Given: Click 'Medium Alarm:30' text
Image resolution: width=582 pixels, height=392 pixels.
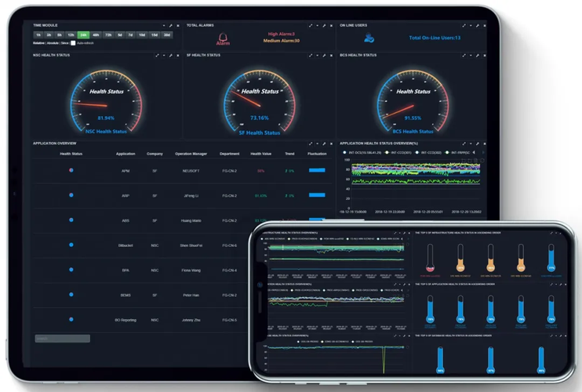Looking at the screenshot, I should (282, 41).
